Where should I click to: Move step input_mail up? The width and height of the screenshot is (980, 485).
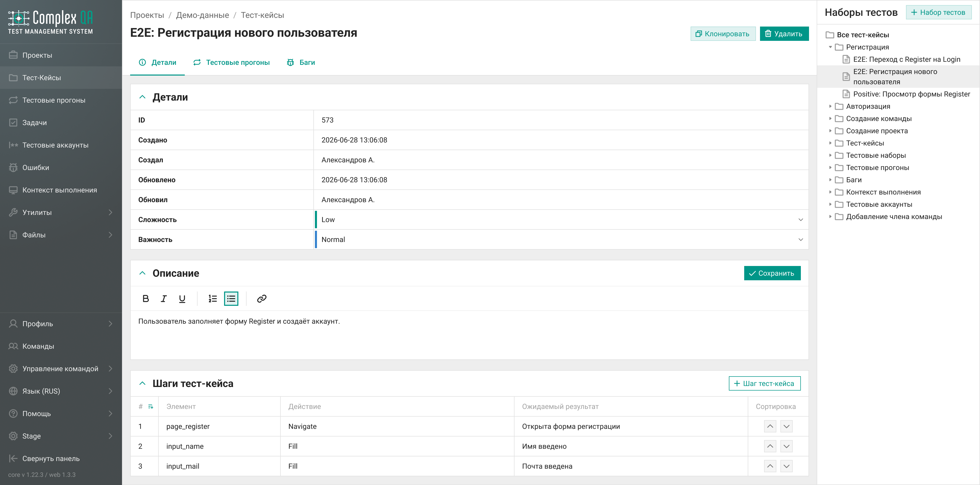click(x=770, y=466)
